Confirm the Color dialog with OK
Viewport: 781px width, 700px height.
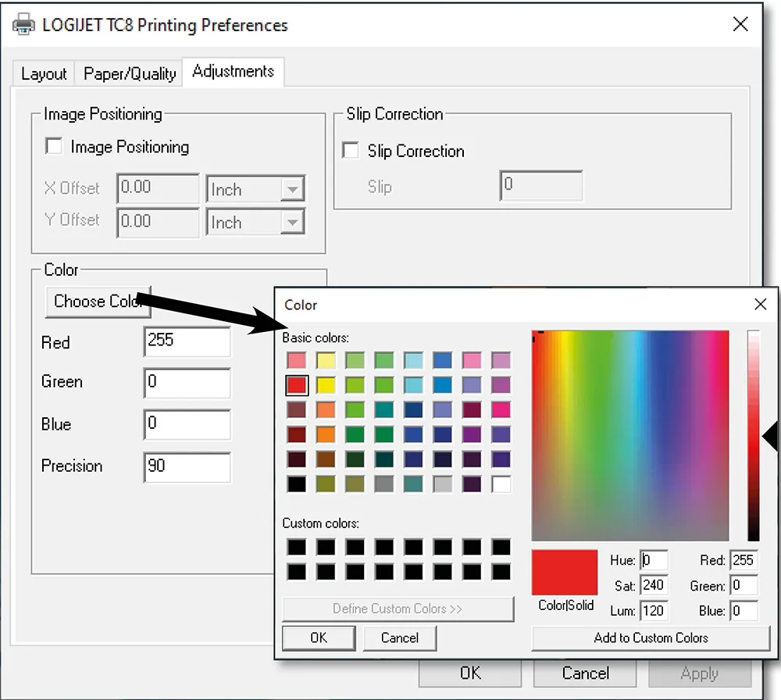tap(319, 638)
